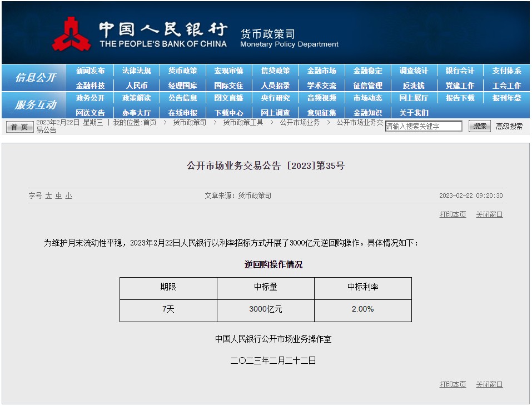Open the 央行研究 menu item
Screen dimensions: 532x406
tap(275, 98)
